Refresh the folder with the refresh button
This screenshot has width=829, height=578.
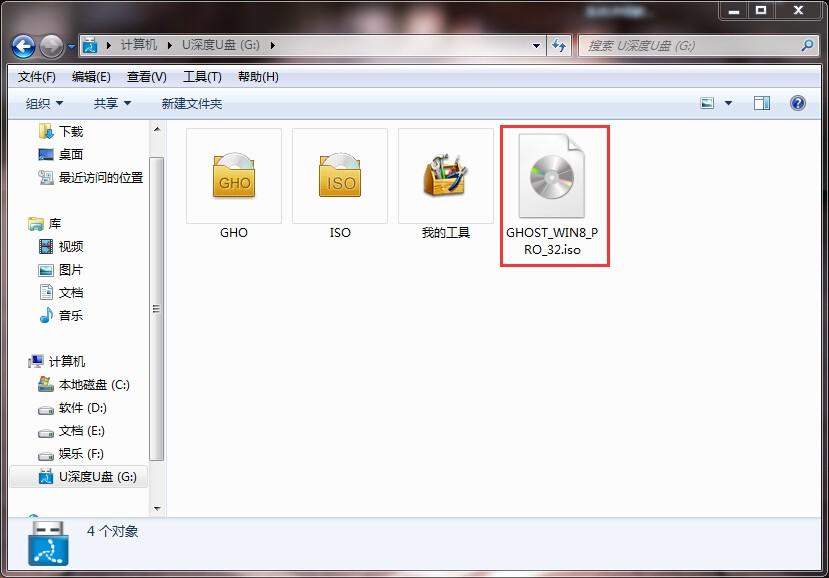tap(559, 45)
